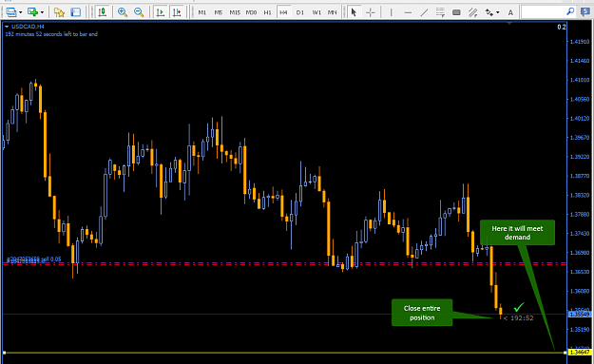
Task: Open the chat bubble icon
Action: coord(585,11)
